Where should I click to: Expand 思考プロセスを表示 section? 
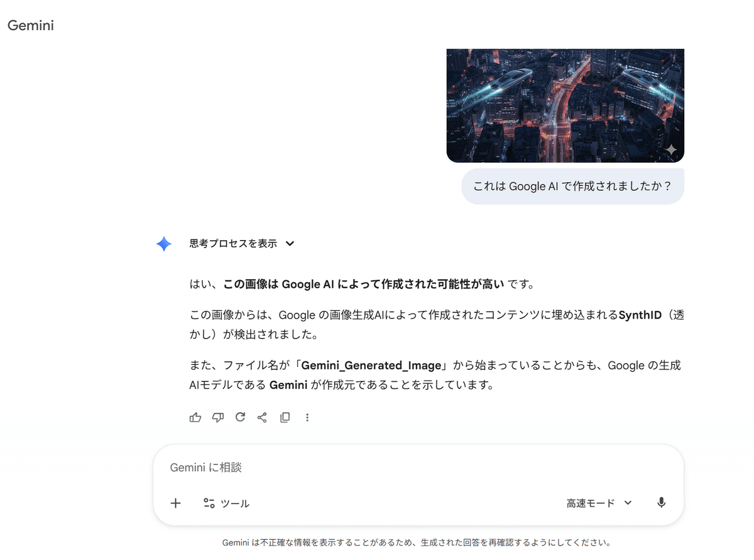pyautogui.click(x=242, y=243)
